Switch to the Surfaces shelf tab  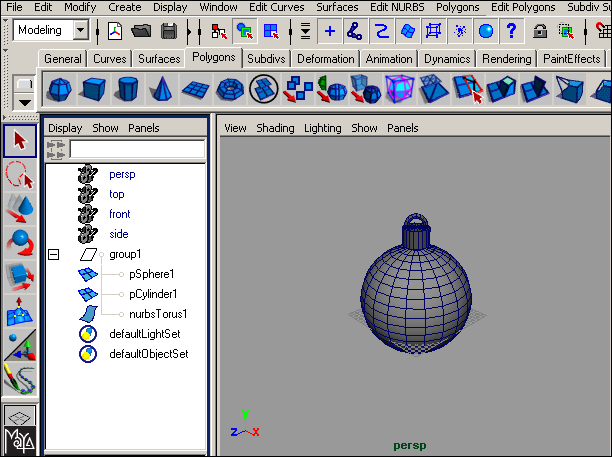(159, 59)
